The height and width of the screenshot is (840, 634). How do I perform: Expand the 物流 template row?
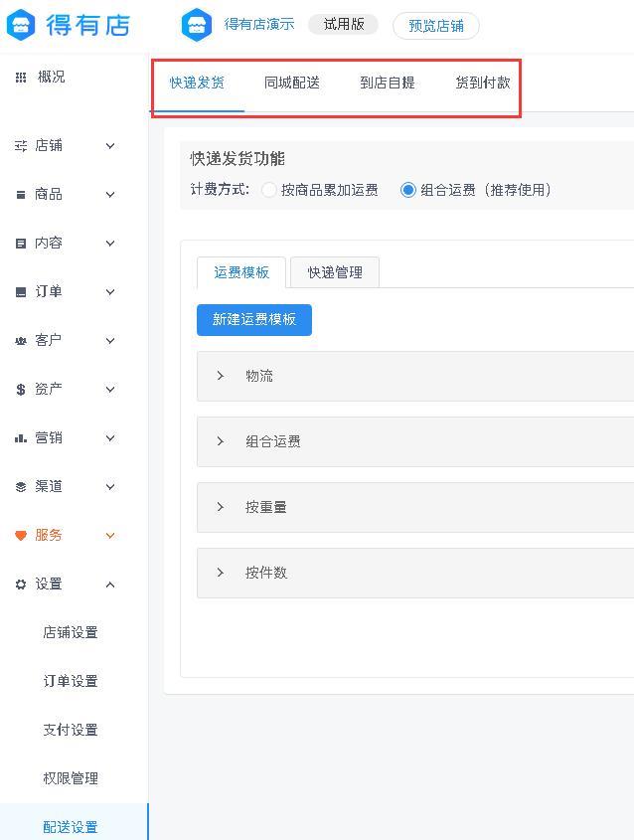click(x=221, y=376)
